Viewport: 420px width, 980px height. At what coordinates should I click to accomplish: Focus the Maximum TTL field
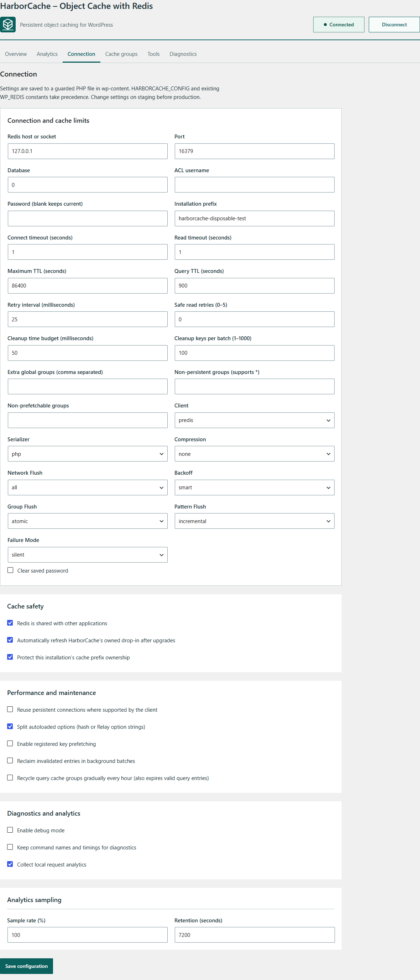[x=88, y=286]
